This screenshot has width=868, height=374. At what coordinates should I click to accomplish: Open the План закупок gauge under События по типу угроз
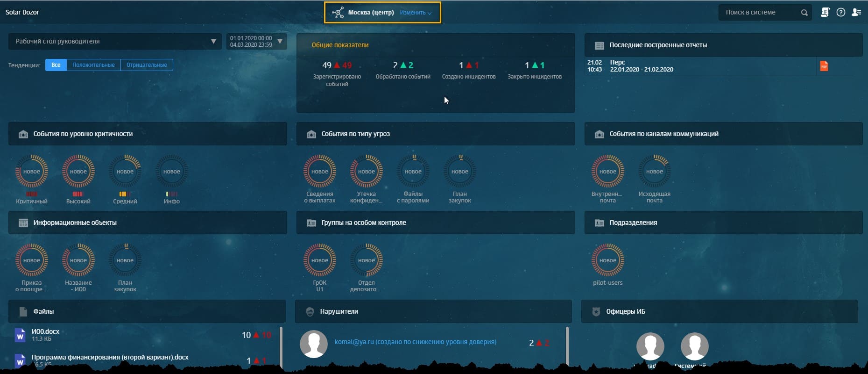460,172
